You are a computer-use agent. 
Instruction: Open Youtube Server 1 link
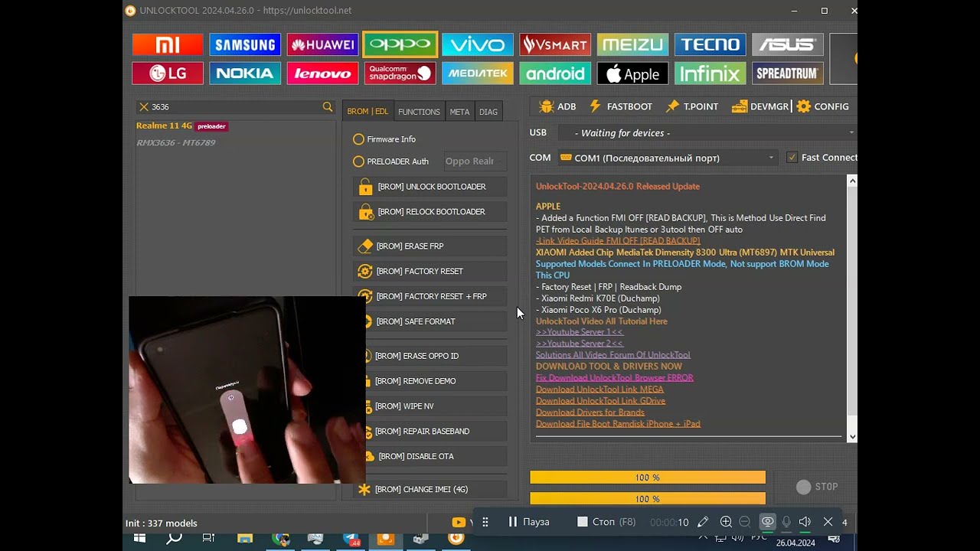tap(580, 332)
